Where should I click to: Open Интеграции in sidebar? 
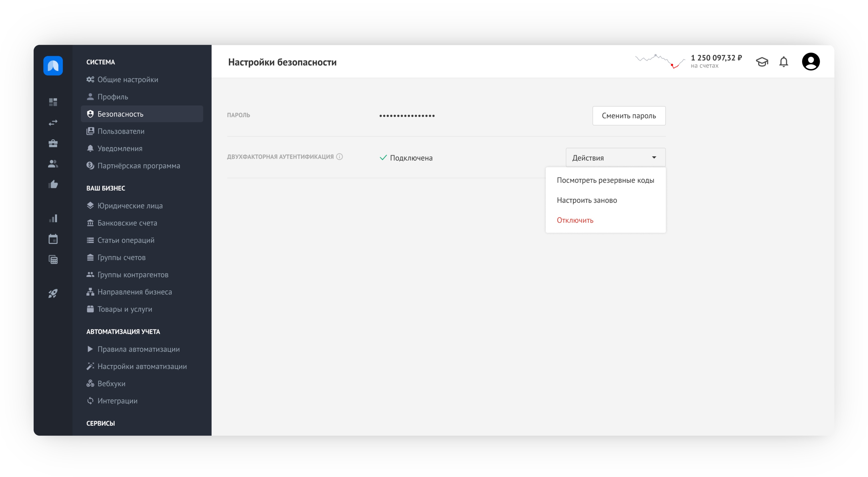(142, 401)
